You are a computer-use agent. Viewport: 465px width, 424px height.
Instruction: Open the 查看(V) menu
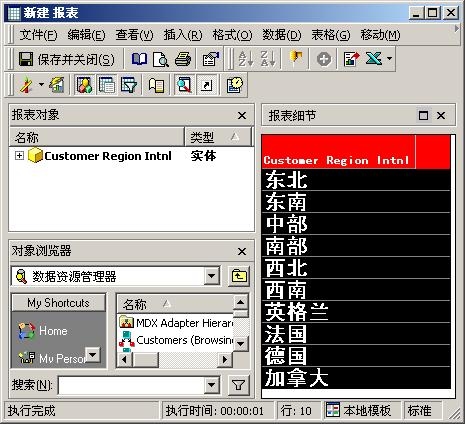[x=134, y=35]
